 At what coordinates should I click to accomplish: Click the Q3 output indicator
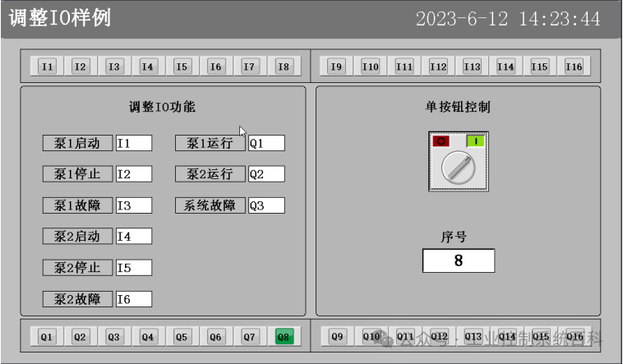coord(114,337)
